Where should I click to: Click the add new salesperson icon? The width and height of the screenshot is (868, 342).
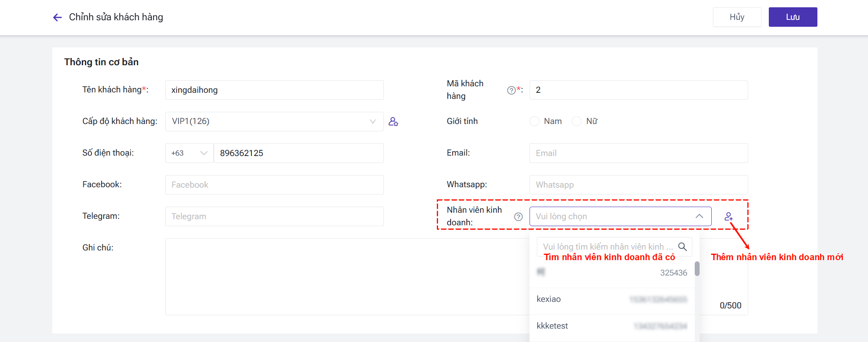coord(728,217)
